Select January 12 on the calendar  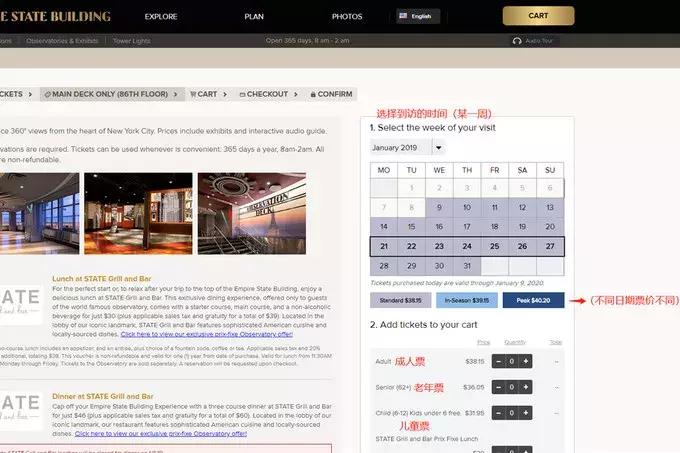coord(522,208)
